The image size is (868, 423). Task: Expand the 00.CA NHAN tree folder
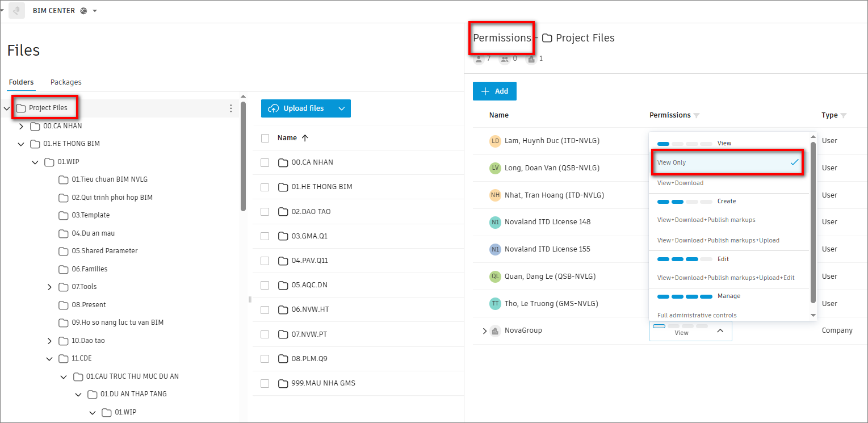pos(21,127)
